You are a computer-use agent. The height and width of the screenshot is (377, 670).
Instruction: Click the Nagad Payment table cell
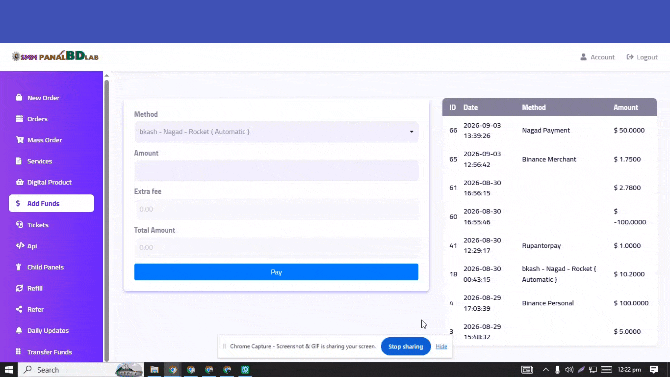click(x=546, y=130)
